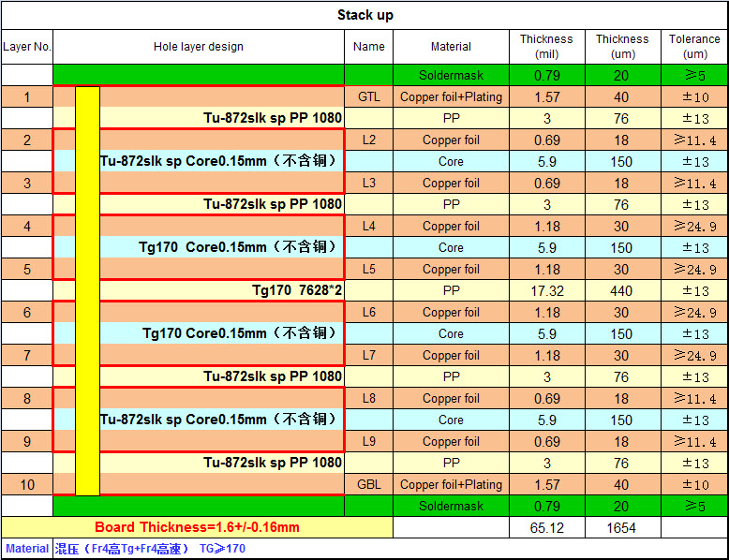Click the total 1654 um cell
729x560 pixels.
pos(621,527)
